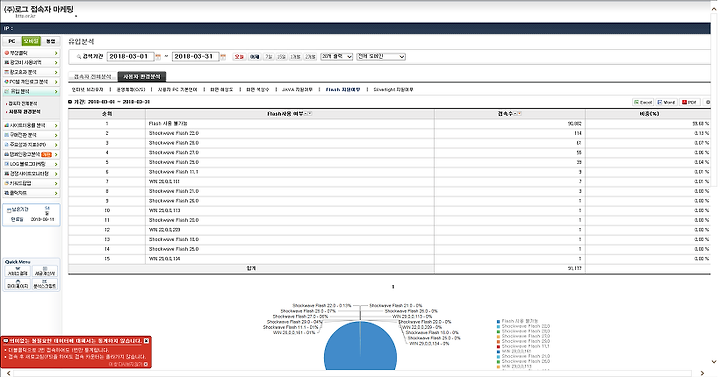Select the dark 사용자 환경분석 tab

tap(142, 77)
